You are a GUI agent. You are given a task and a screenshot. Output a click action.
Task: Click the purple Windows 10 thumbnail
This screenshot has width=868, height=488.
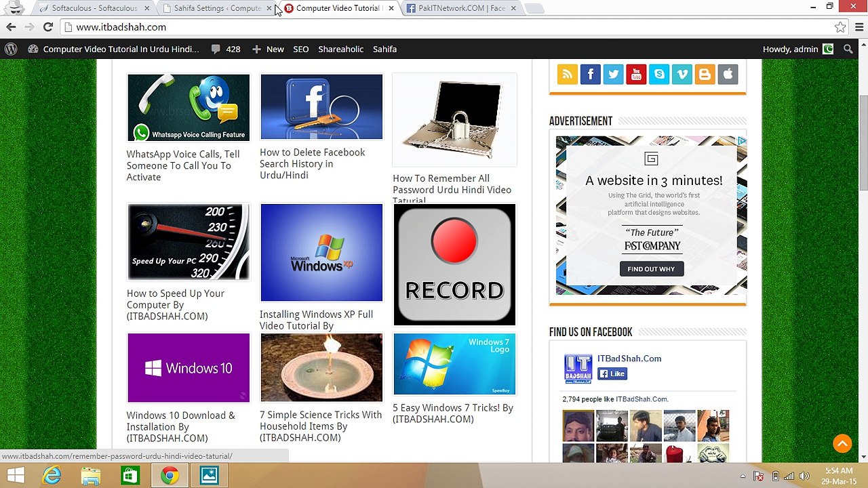[189, 367]
